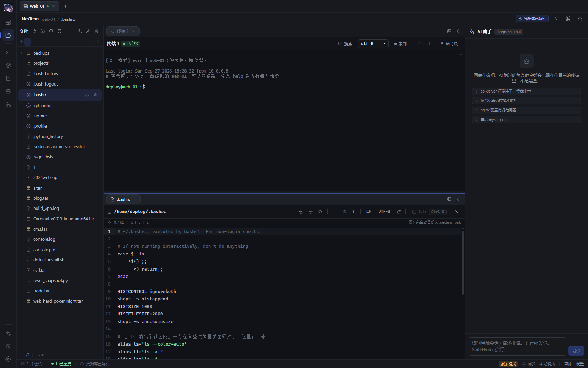
Task: Toggle the 凭据库已解锁 vault lock button
Action: tap(532, 19)
